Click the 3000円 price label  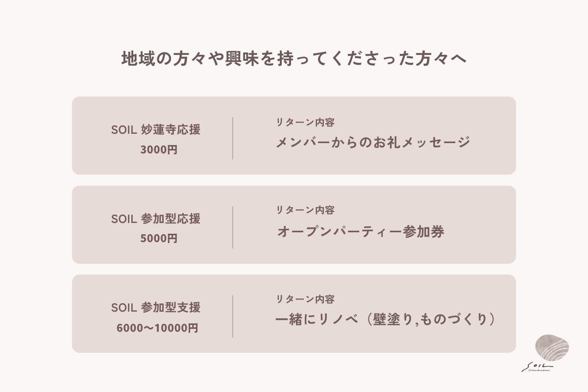pos(158,150)
